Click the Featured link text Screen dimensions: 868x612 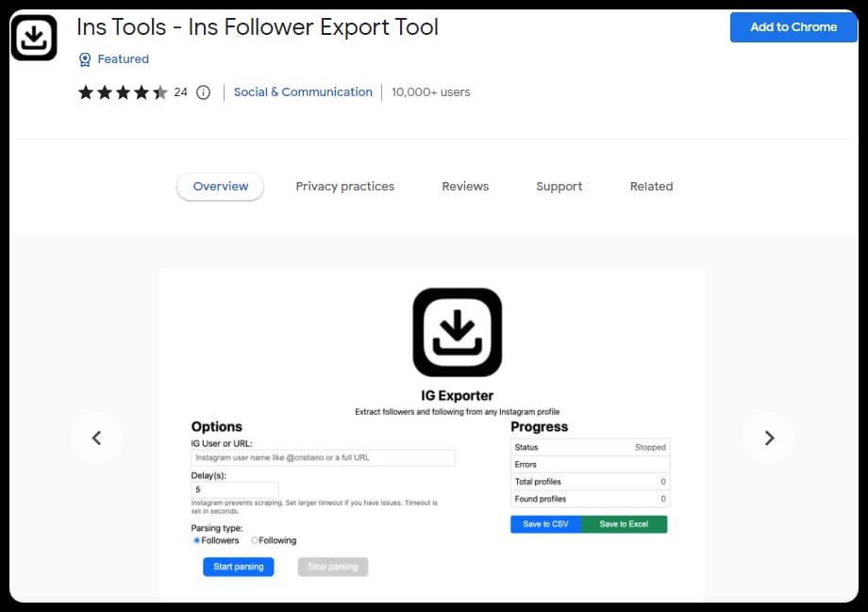click(123, 59)
